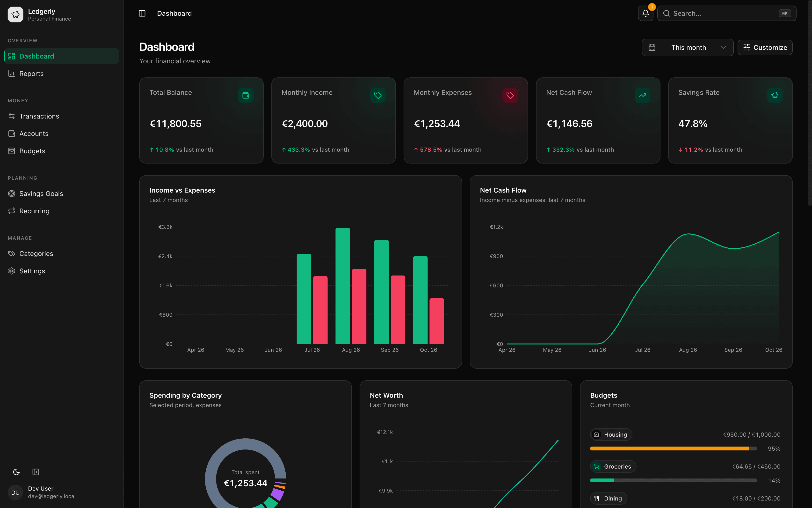Click the trending-up icon on Net Cash Flow card
This screenshot has height=508, width=812.
click(643, 95)
